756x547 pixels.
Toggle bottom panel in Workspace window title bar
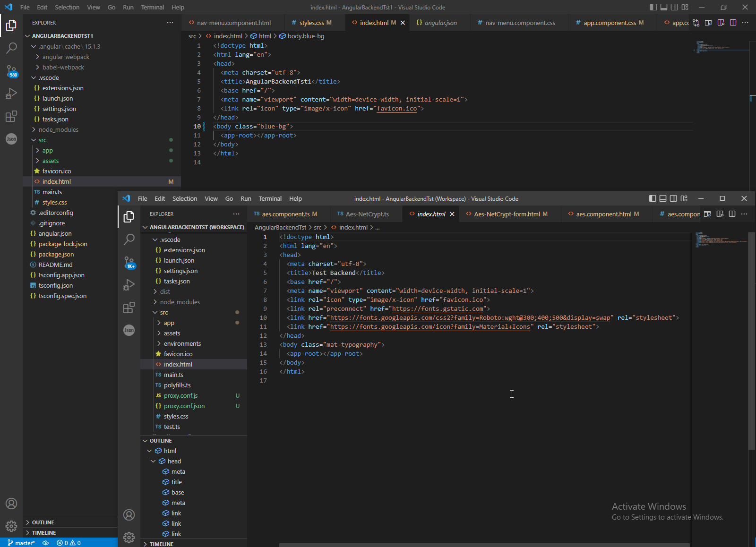coord(663,199)
